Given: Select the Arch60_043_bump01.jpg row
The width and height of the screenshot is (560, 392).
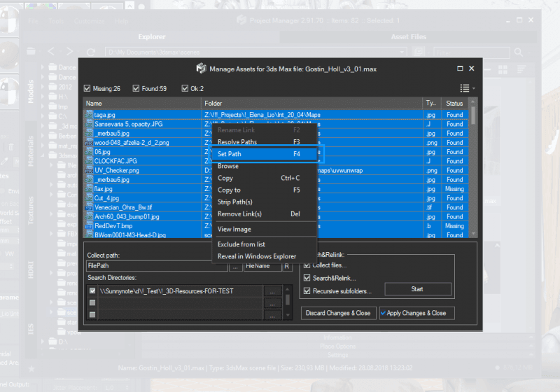Looking at the screenshot, I should [x=275, y=217].
